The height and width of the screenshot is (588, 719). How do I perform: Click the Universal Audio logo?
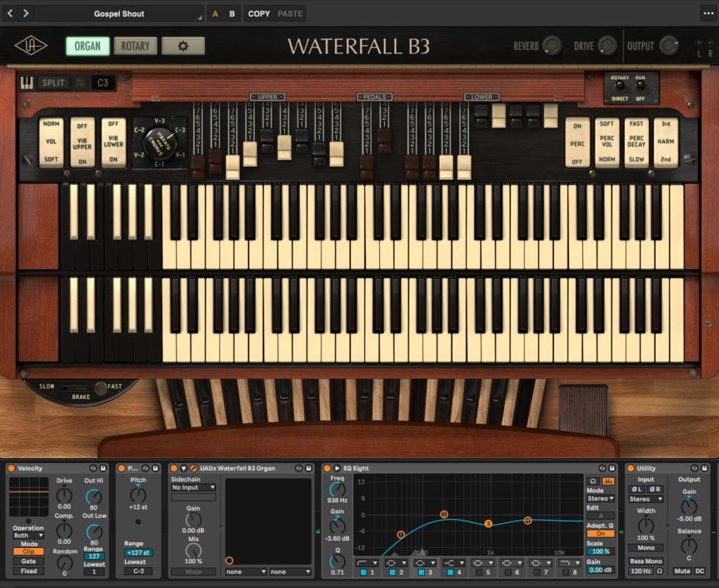coord(31,46)
